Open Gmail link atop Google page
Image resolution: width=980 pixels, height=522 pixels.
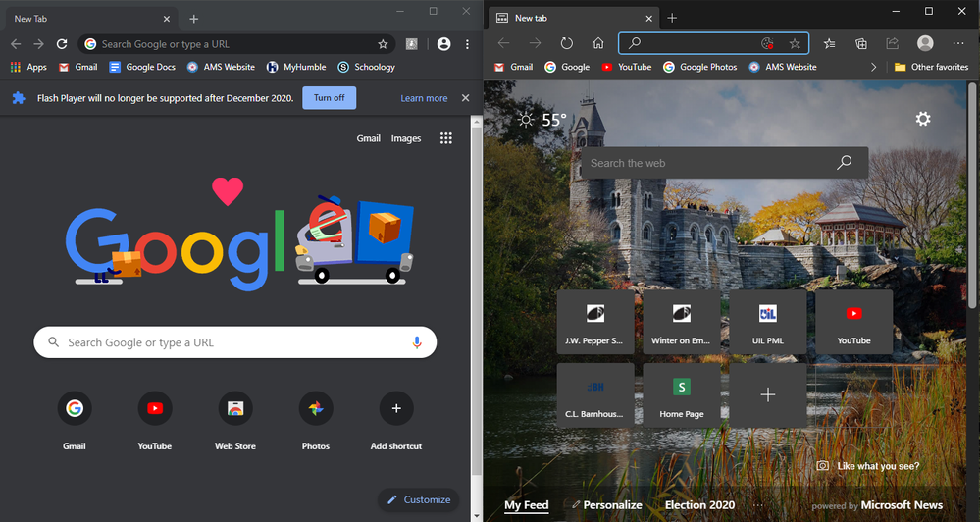click(368, 138)
